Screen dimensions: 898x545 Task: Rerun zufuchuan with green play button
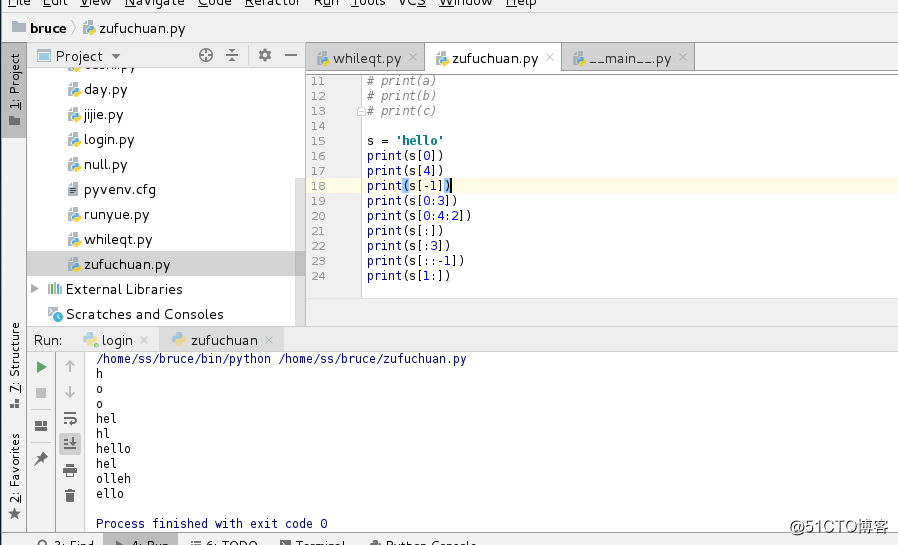41,367
